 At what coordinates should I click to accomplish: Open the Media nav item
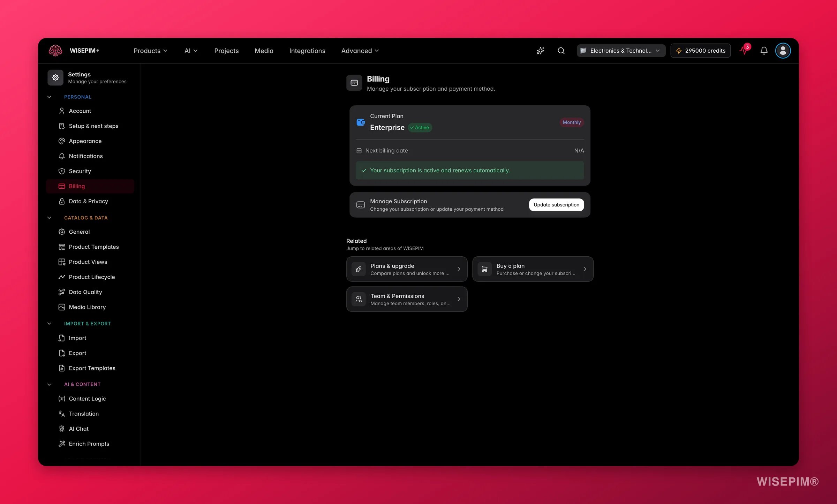(x=264, y=51)
